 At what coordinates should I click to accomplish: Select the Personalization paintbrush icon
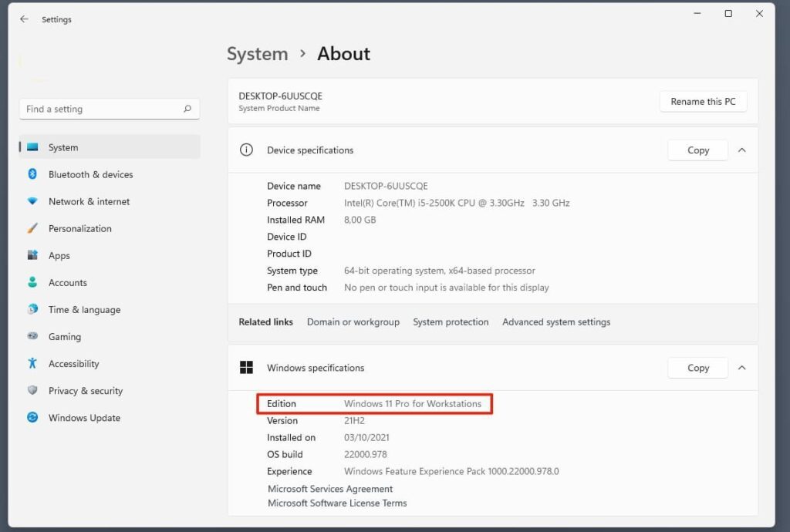(x=32, y=228)
